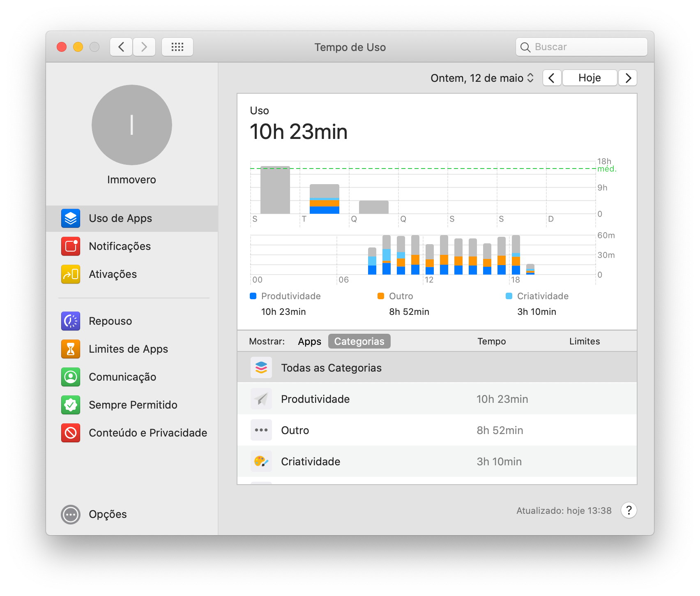Click the 8h 52min value under Outro legend
This screenshot has height=596, width=700.
pyautogui.click(x=409, y=312)
